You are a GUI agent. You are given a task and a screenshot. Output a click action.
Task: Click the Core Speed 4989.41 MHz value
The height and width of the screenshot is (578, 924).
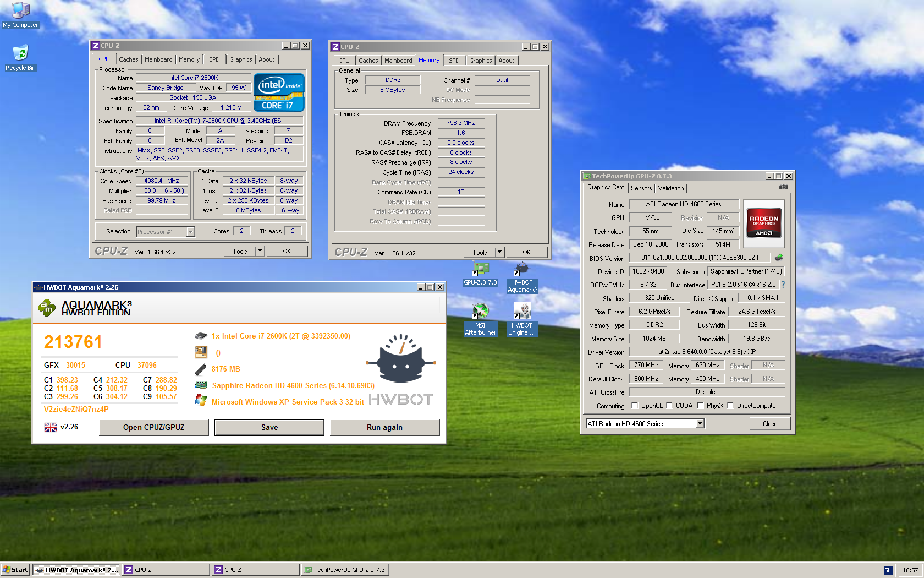click(x=162, y=181)
